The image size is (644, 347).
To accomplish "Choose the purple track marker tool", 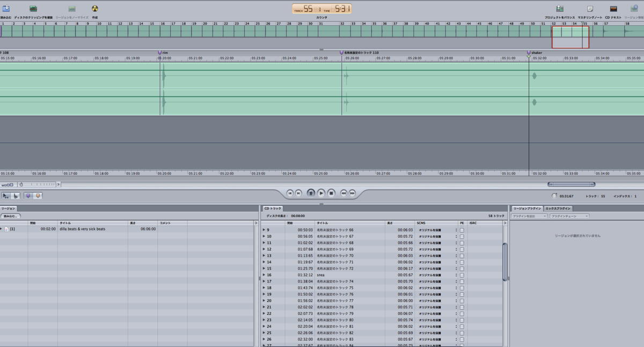I will 28,196.
